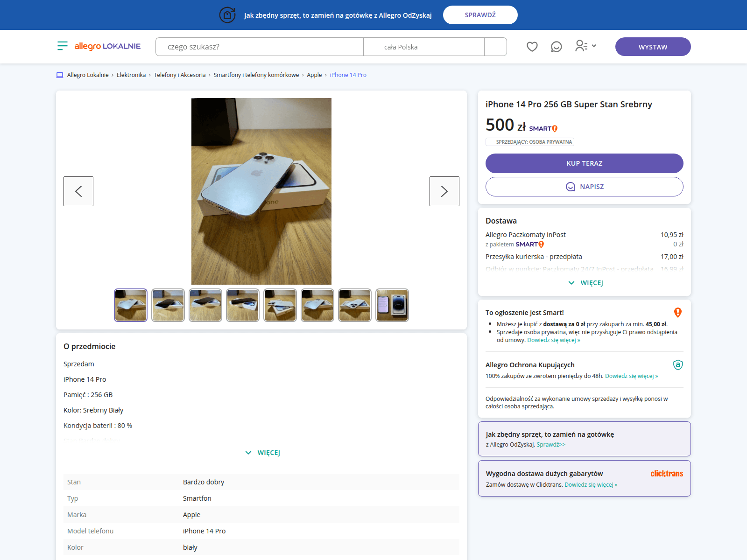Click the orange Smart pin icon in info panel

[x=678, y=313]
